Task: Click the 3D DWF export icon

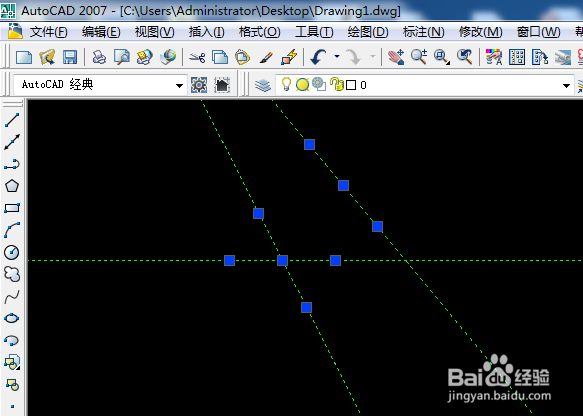Action: 168,57
